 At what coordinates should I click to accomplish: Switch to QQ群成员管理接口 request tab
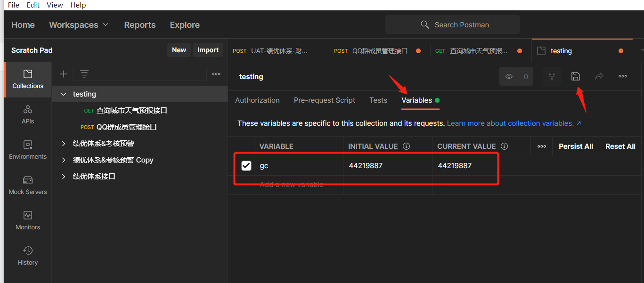point(380,51)
